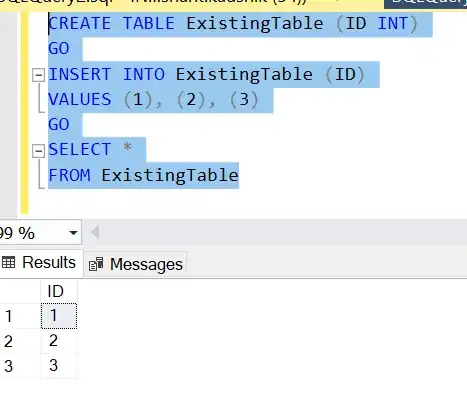467x415 pixels.
Task: Select the cell with value 1
Action: pyautogui.click(x=59, y=316)
